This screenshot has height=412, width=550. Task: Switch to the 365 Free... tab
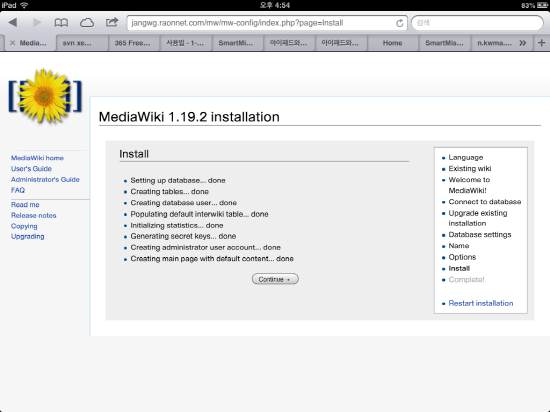[134, 43]
